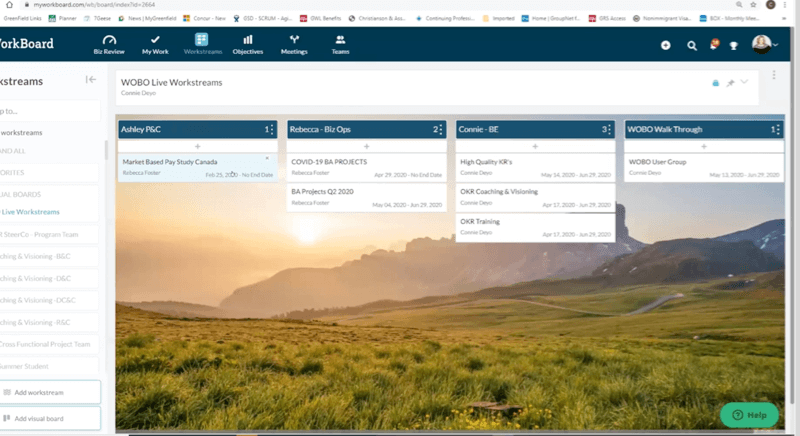Click the Jump to input field
800x436 pixels.
[50, 111]
